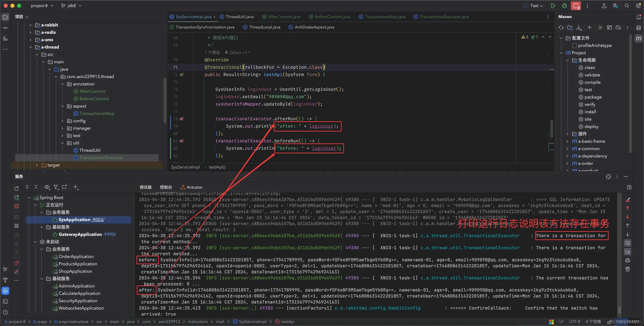The height and width of the screenshot is (326, 644).
Task: Open IDE settings with the gear icon
Action: pos(638,6)
